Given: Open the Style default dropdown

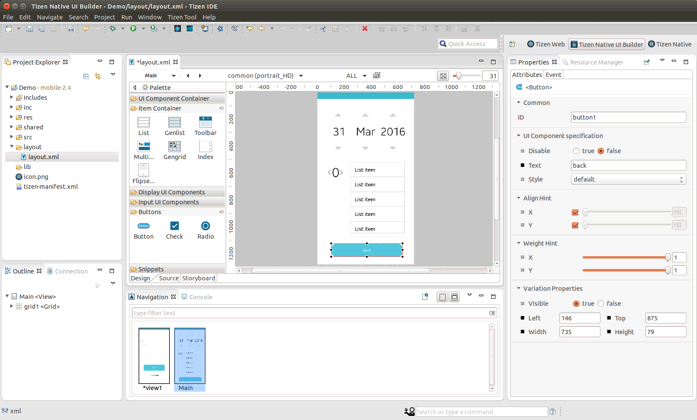Looking at the screenshot, I should click(628, 180).
